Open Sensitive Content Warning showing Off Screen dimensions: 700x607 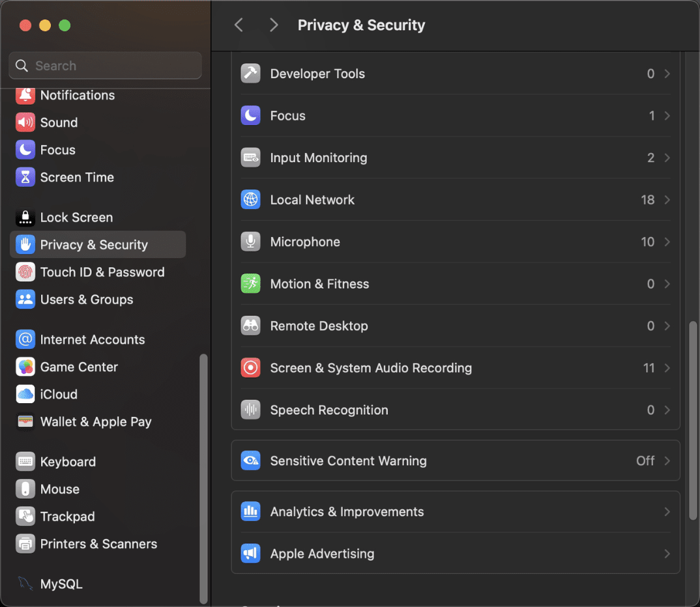coord(456,460)
